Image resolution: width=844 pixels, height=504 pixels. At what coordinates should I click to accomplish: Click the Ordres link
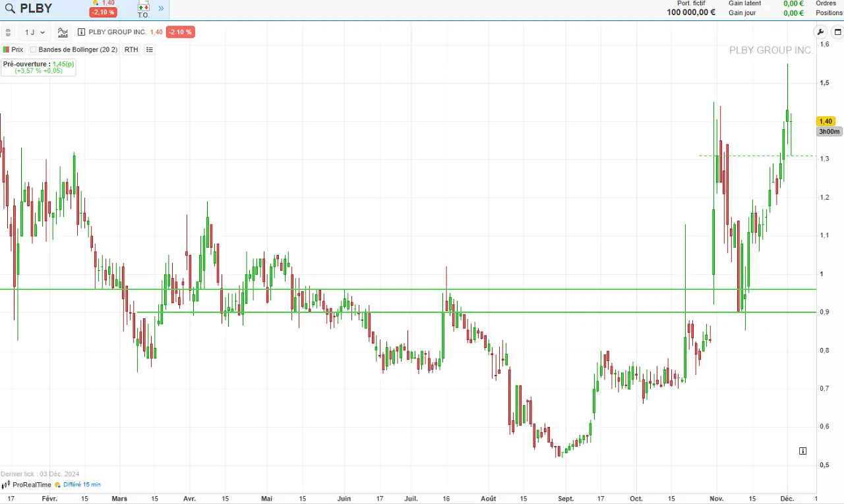826,3
